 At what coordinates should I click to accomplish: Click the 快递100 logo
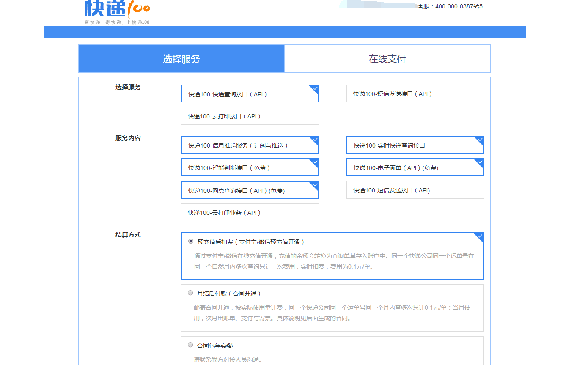pyautogui.click(x=117, y=9)
